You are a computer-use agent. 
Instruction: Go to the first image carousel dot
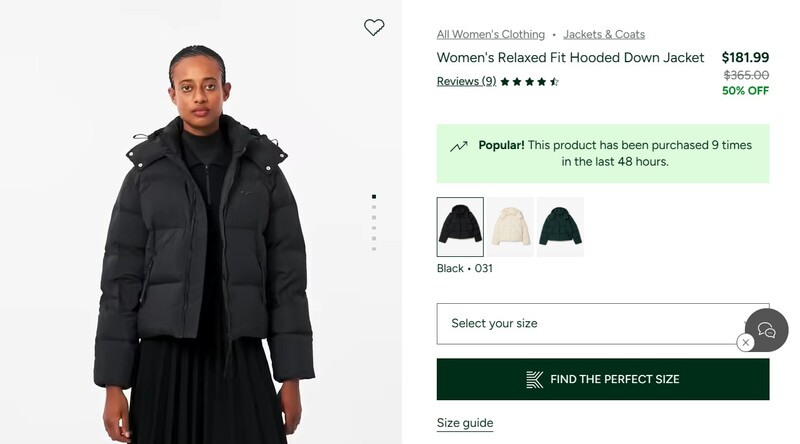(374, 197)
